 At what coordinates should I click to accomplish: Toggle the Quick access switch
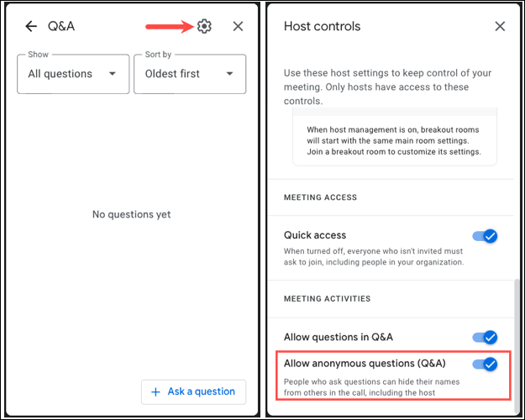[x=485, y=236]
